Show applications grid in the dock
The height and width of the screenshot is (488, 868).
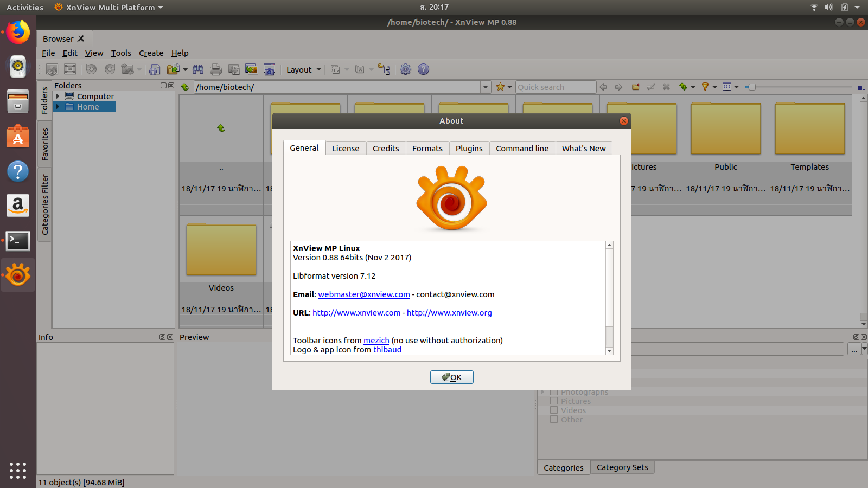(x=18, y=470)
